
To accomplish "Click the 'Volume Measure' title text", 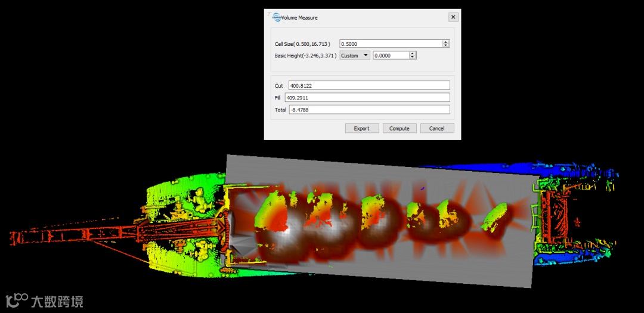I will [x=299, y=18].
